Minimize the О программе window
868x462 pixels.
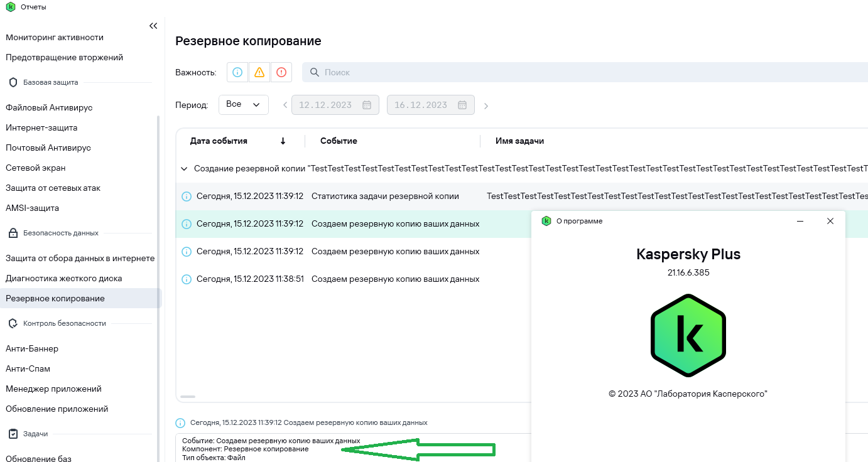(800, 221)
